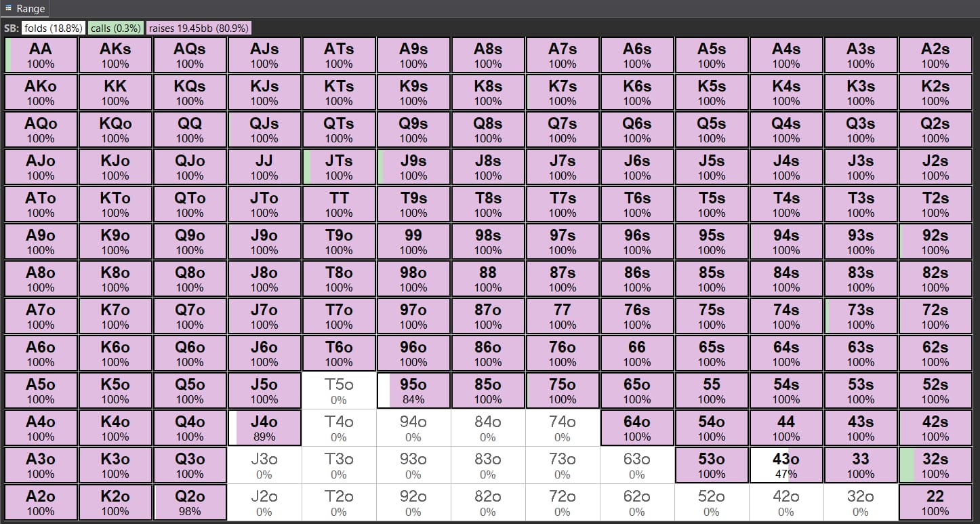Select the 32o folded hand cell

[x=861, y=502]
